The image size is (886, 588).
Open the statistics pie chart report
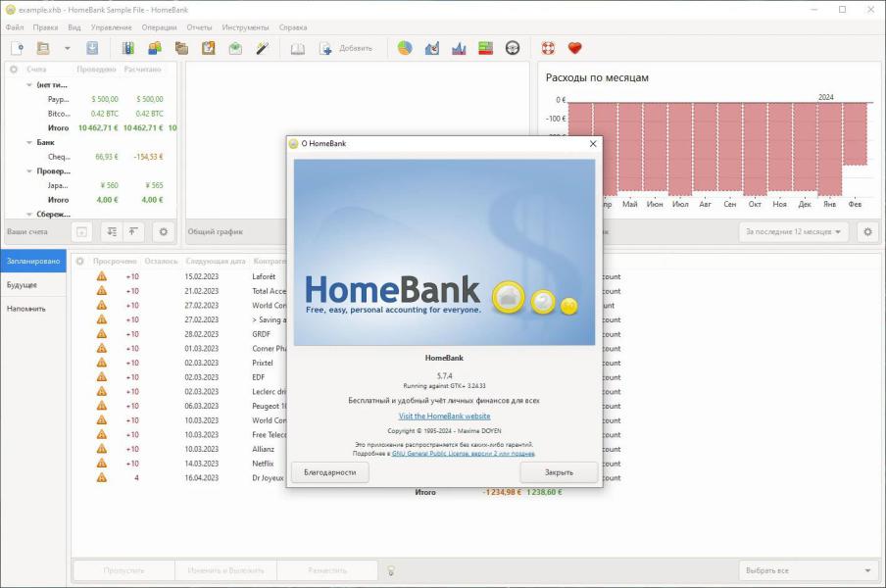(x=405, y=49)
